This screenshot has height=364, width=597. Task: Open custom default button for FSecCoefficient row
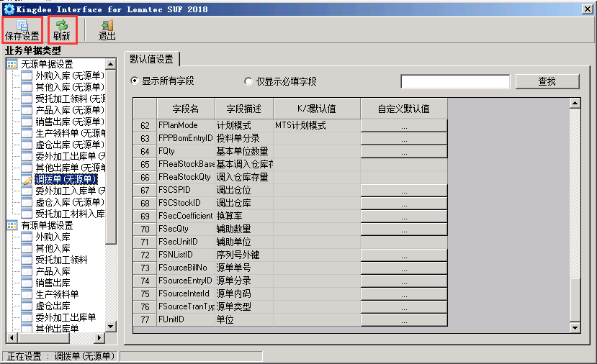[x=404, y=216]
